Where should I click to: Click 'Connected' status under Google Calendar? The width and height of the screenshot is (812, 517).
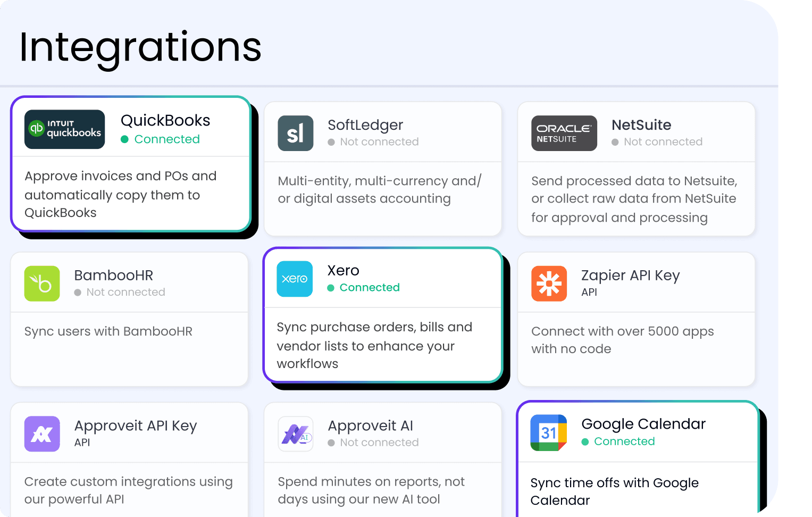(x=624, y=441)
